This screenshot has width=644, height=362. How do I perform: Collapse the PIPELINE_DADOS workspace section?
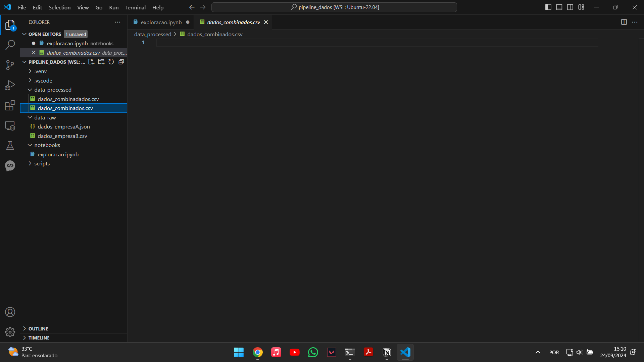[24, 62]
